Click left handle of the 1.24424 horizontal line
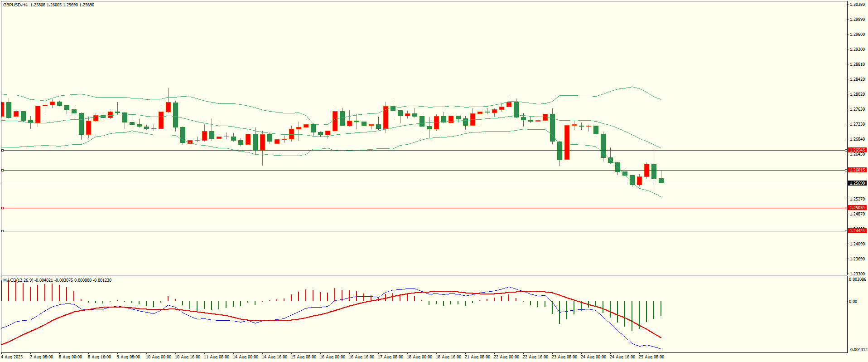Screen dimensions: 868x362 [2, 231]
